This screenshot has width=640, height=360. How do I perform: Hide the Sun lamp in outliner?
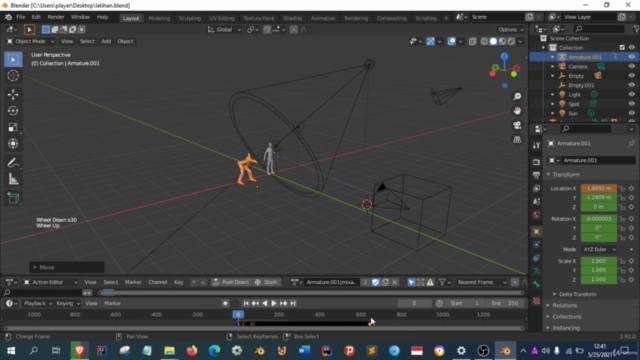[631, 113]
